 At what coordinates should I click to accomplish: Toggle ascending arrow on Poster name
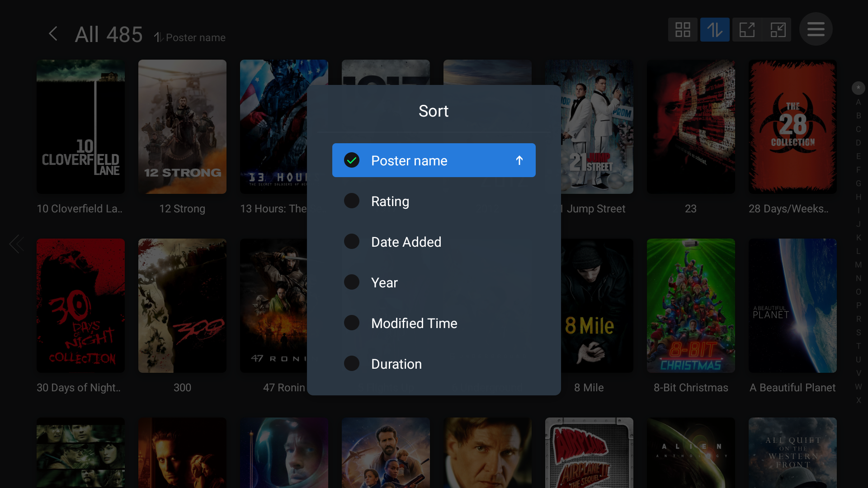519,160
